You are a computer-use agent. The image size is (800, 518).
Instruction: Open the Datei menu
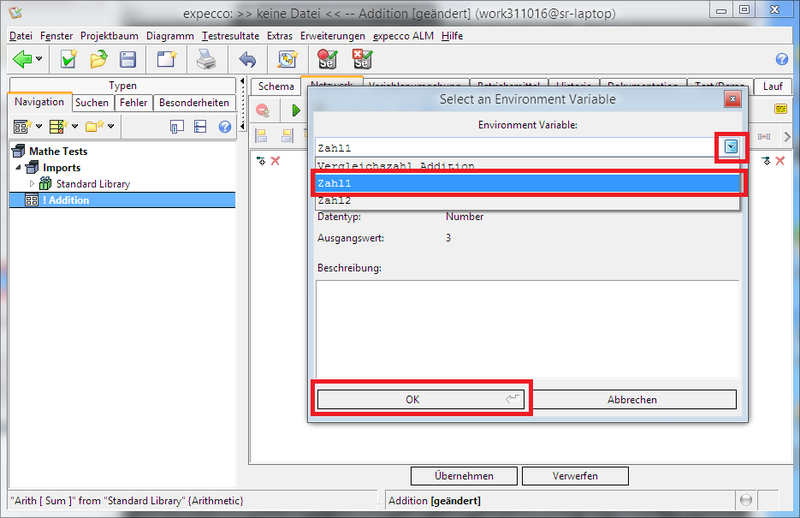click(x=20, y=36)
